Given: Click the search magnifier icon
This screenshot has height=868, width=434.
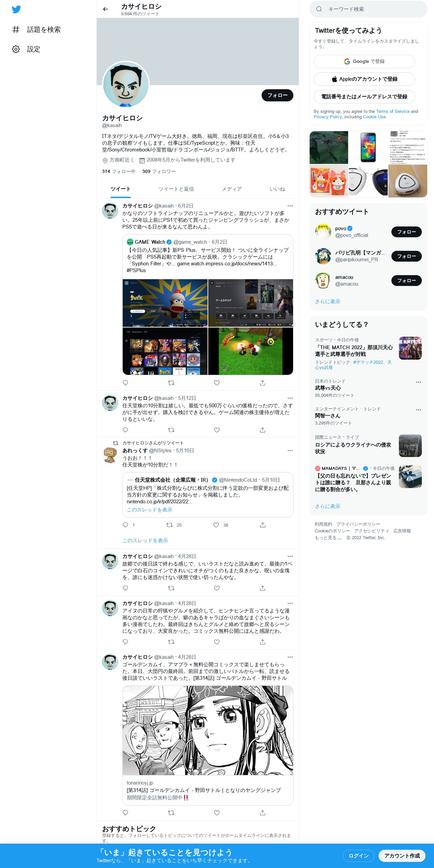Looking at the screenshot, I should coord(319,9).
